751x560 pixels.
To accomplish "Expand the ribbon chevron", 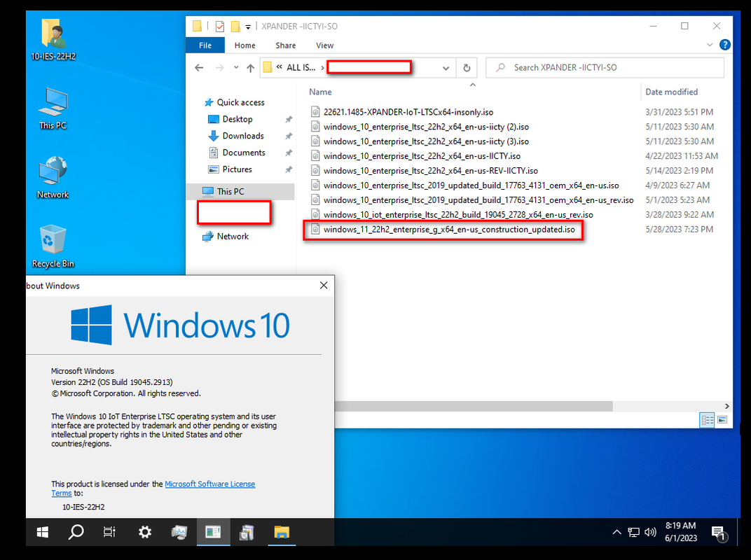I will pos(710,45).
